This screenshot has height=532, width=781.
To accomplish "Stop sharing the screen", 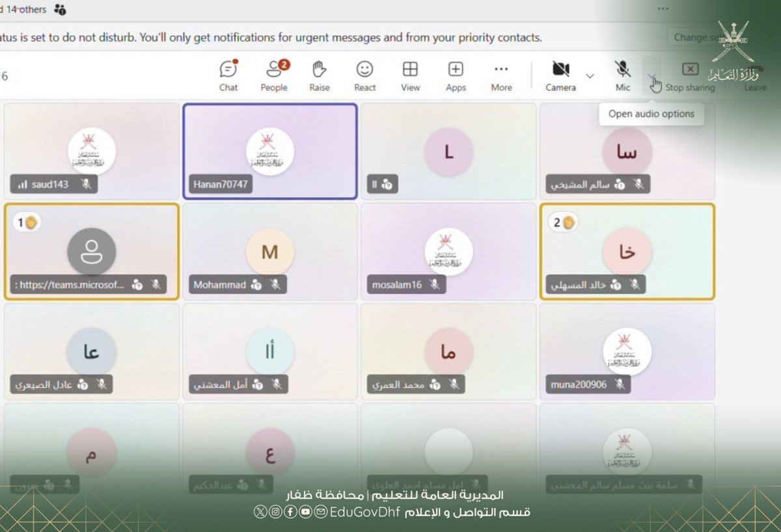I will pyautogui.click(x=690, y=76).
